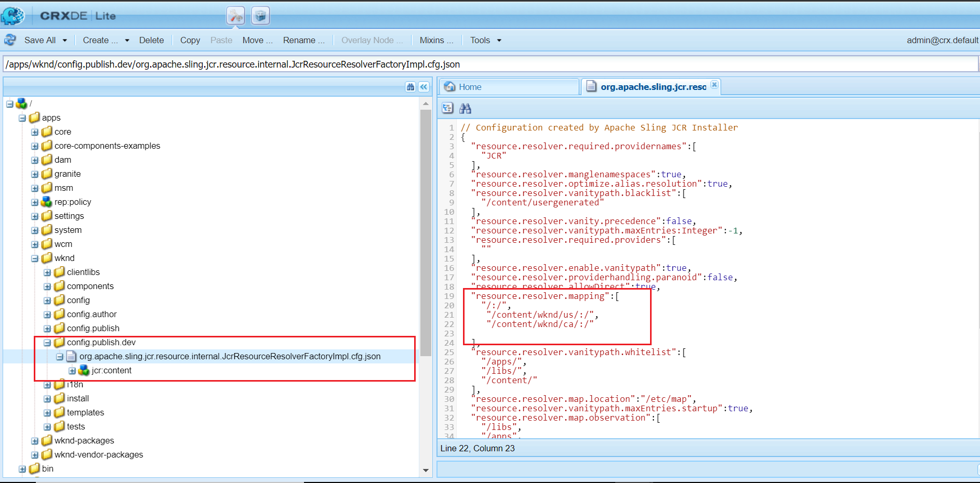Open the Tools dropdown arrow
This screenshot has width=980, height=483.
coord(499,40)
